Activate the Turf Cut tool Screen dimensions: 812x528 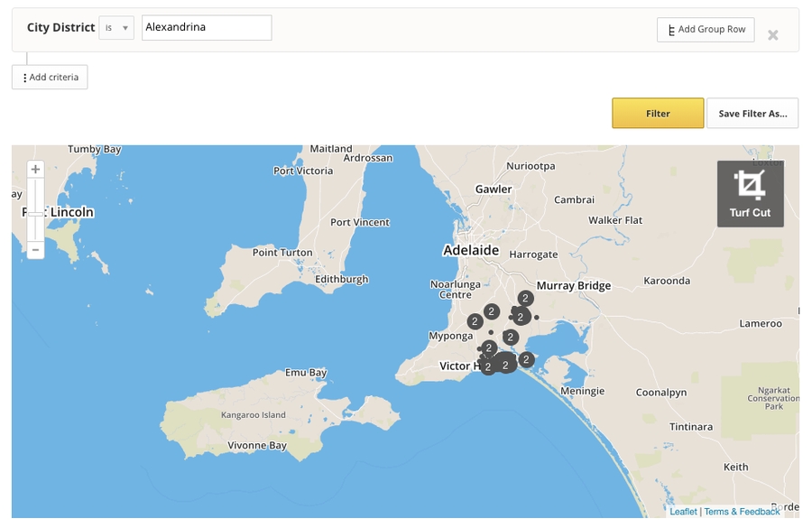(x=750, y=193)
